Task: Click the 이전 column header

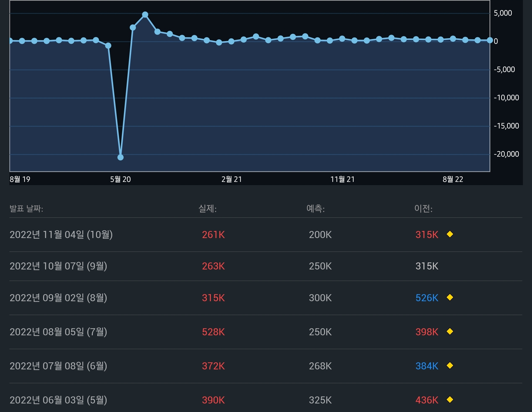Action: point(423,209)
